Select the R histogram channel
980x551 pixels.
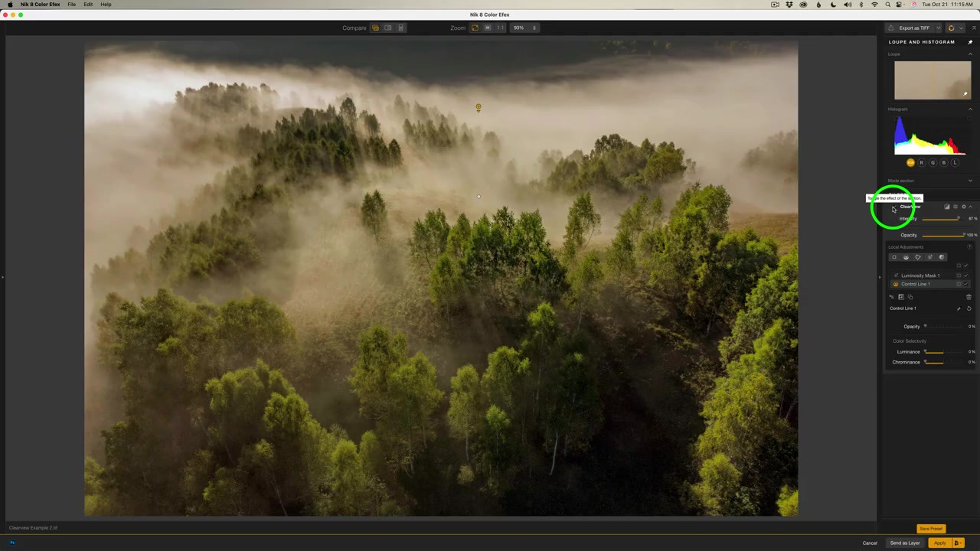coord(921,162)
